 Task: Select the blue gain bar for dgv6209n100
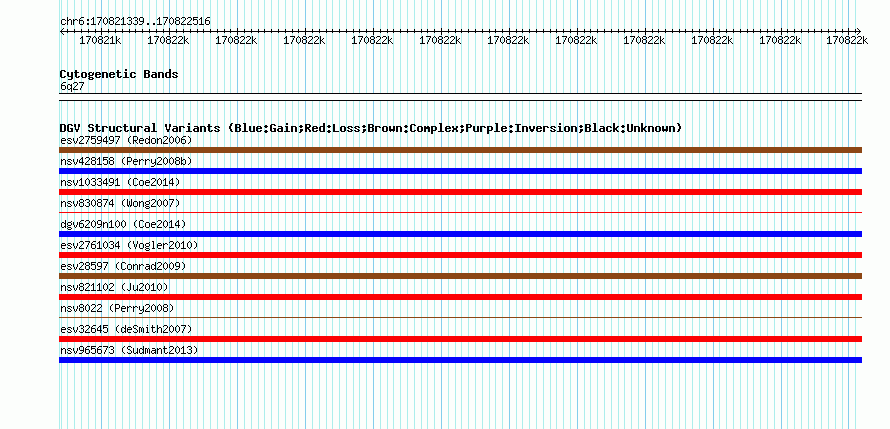(x=460, y=234)
